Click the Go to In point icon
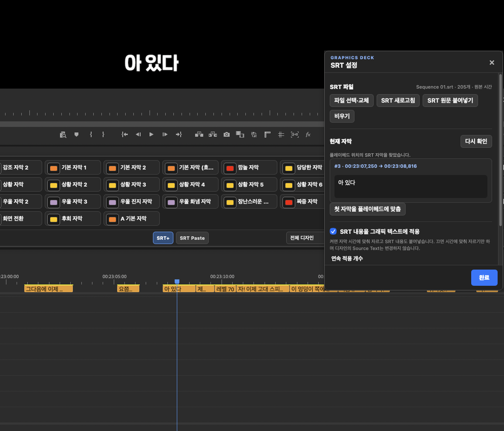 (x=125, y=134)
